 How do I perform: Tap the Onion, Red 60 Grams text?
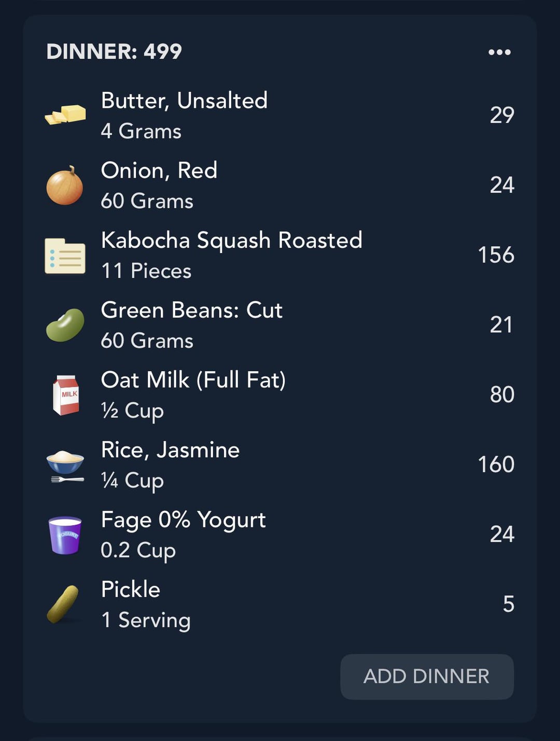[159, 186]
